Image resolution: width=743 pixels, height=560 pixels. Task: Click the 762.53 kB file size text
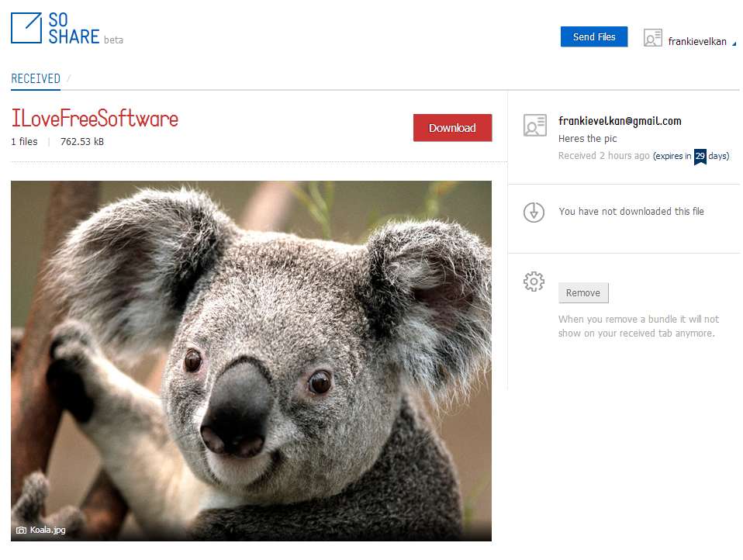[x=82, y=142]
